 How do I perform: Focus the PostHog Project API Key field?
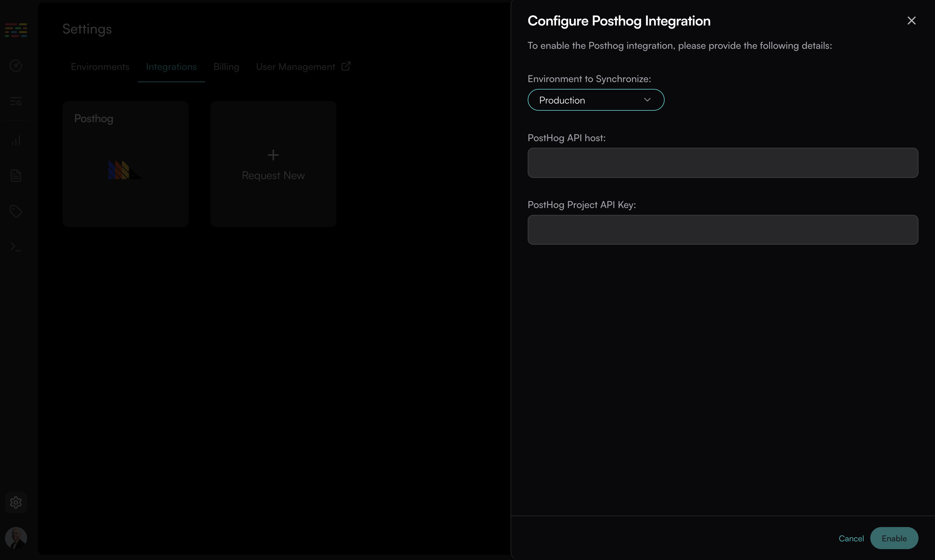click(722, 230)
